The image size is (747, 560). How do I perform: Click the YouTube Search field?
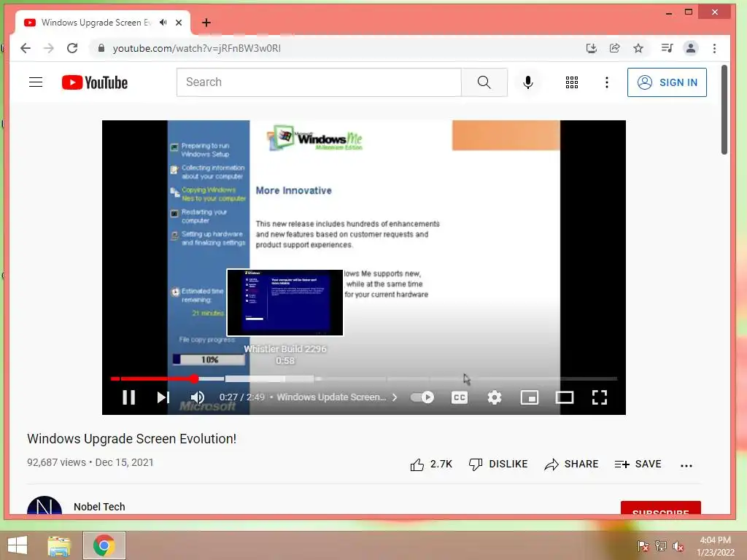[x=319, y=82]
